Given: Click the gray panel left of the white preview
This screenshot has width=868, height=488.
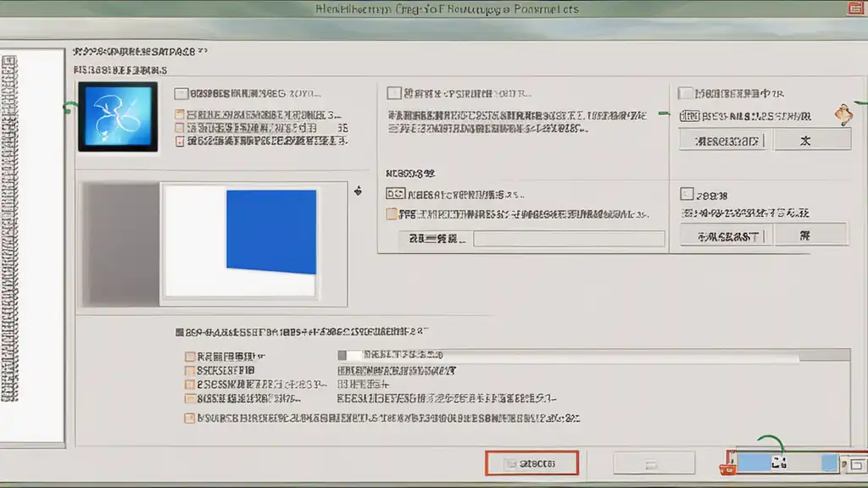Looking at the screenshot, I should [121, 245].
